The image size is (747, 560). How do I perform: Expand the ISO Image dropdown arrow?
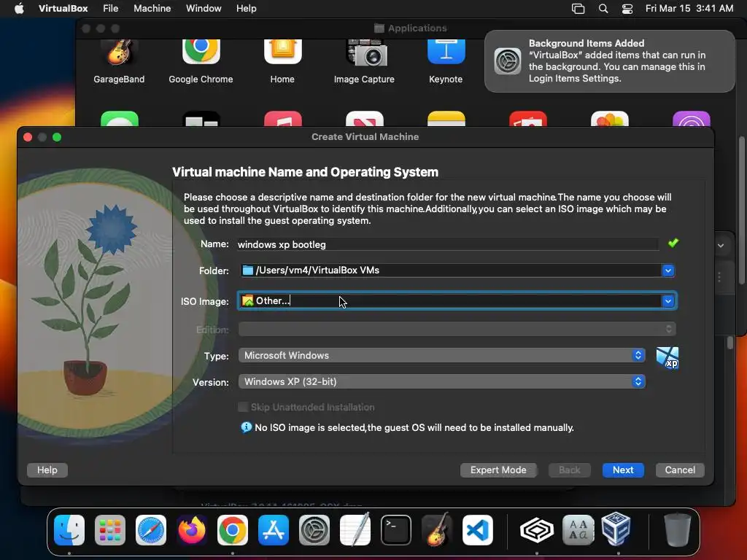coord(668,301)
